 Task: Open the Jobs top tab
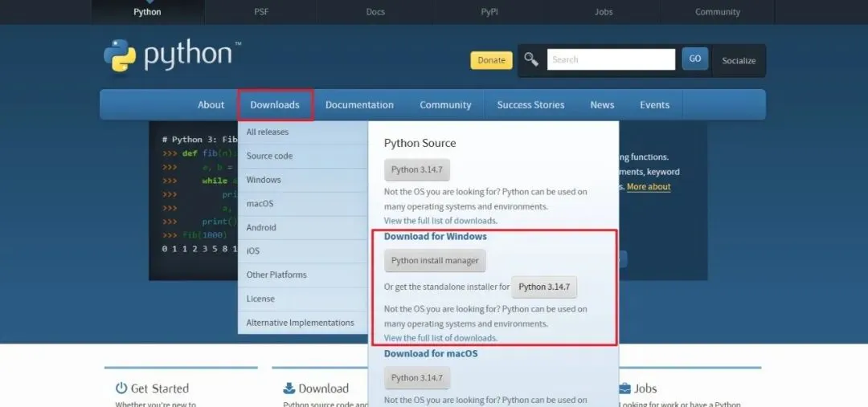tap(604, 11)
